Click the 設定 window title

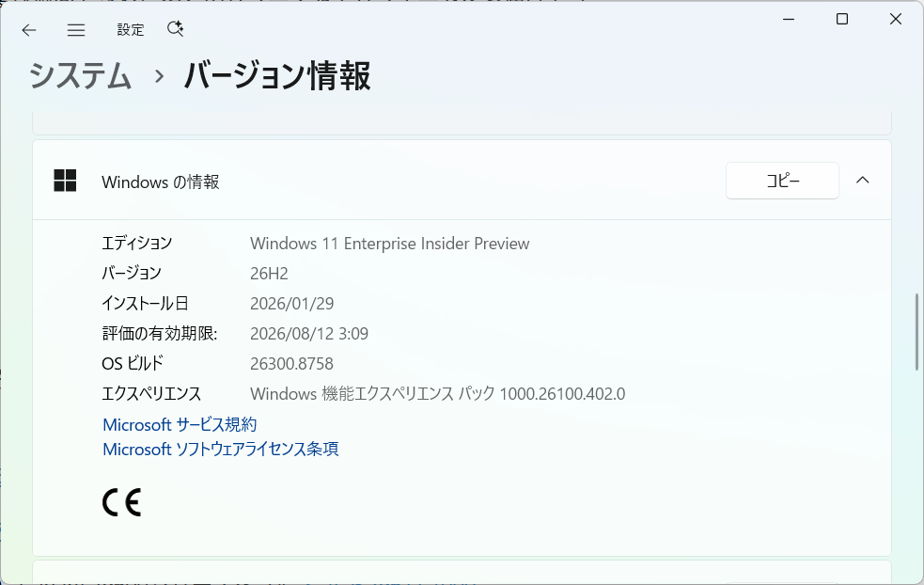(131, 30)
